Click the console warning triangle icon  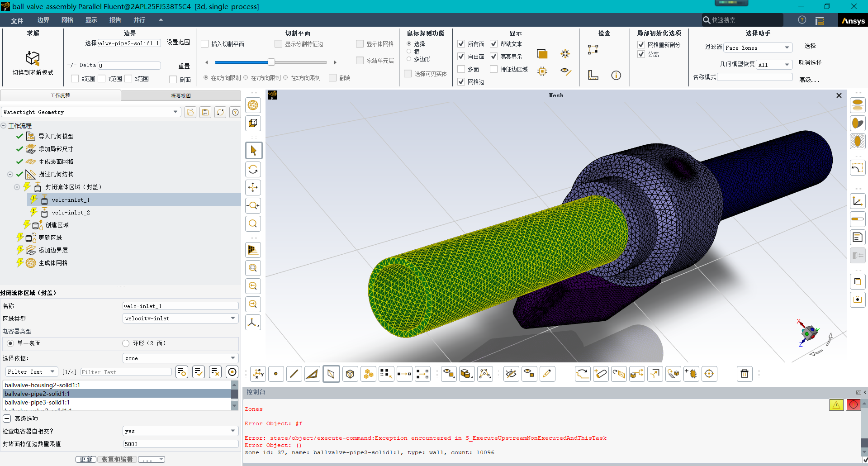(x=836, y=405)
